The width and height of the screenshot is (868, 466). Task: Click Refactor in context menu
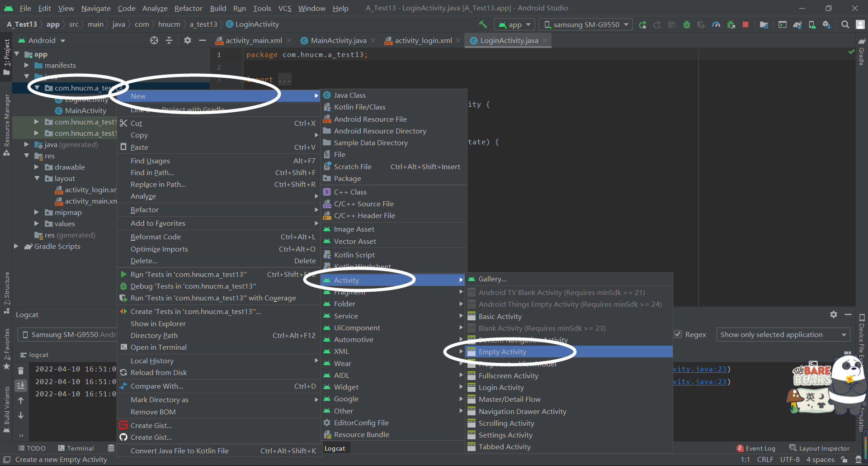tap(218, 209)
